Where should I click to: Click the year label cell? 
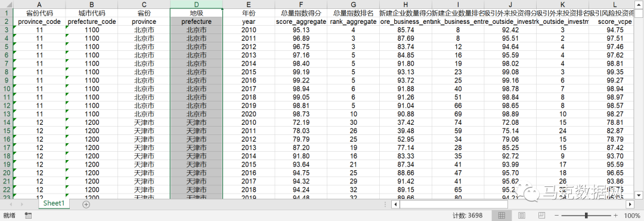(249, 22)
